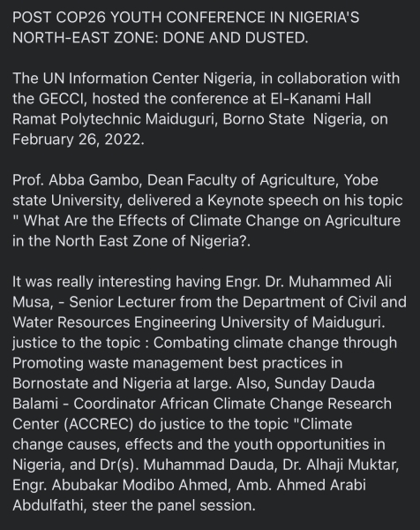Image resolution: width=420 pixels, height=530 pixels.
Task: Click the name 'Sunday Dauda'
Action: tap(325, 383)
